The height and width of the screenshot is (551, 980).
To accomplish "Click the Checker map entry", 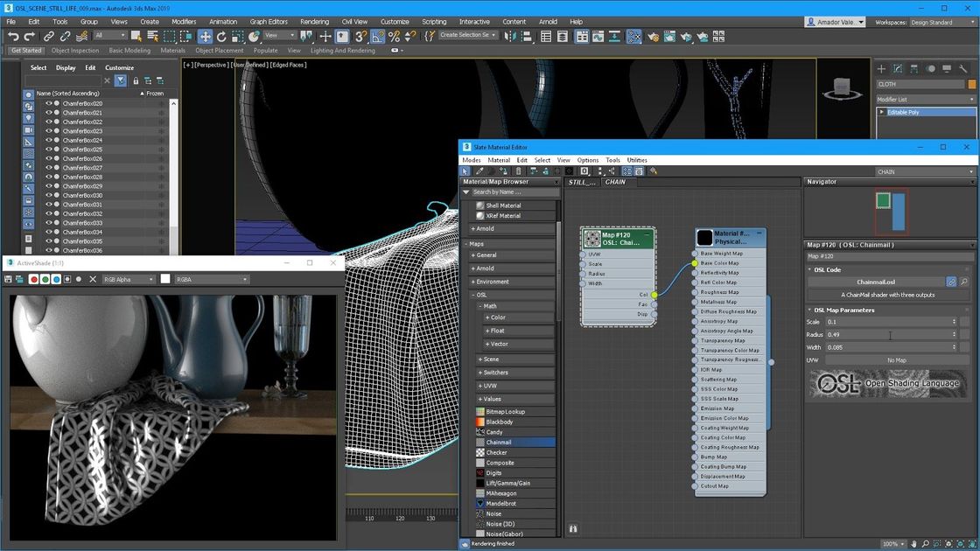I will coord(499,452).
